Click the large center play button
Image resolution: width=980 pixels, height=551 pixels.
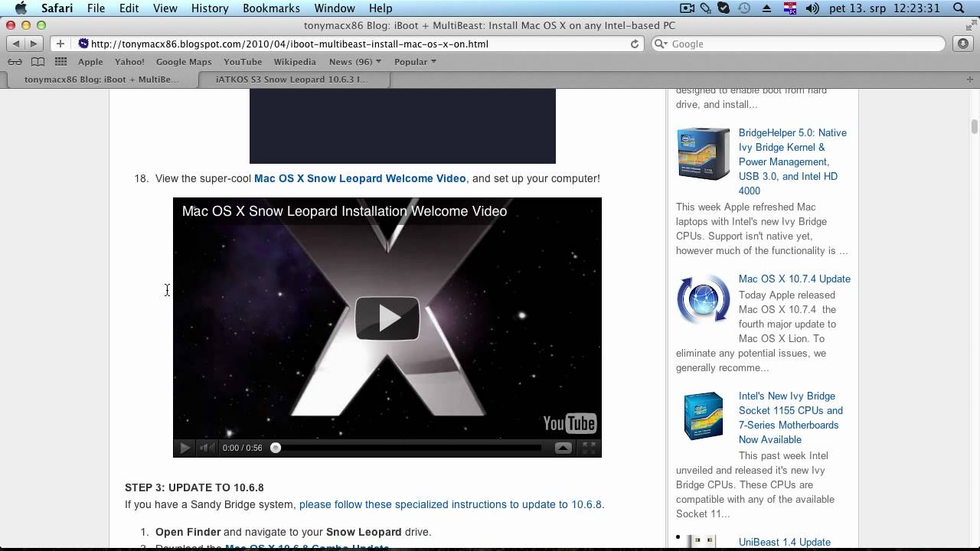(387, 318)
